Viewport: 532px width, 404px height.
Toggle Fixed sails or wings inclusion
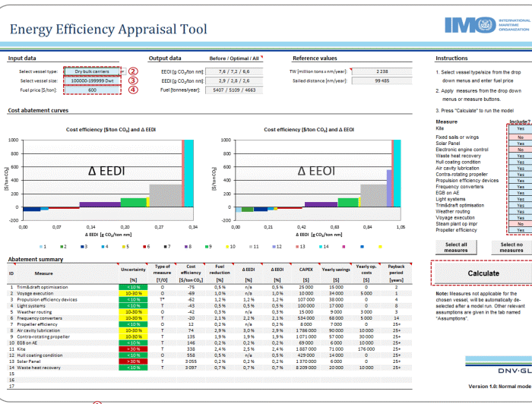[x=520, y=137]
